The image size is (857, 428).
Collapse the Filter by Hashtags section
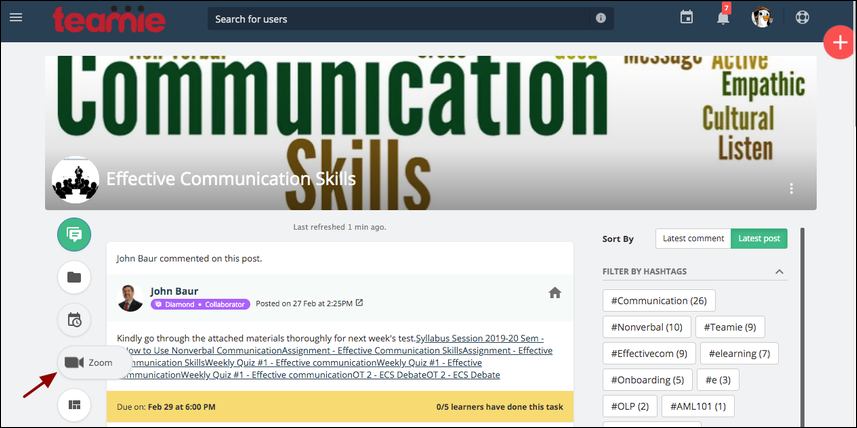(779, 272)
